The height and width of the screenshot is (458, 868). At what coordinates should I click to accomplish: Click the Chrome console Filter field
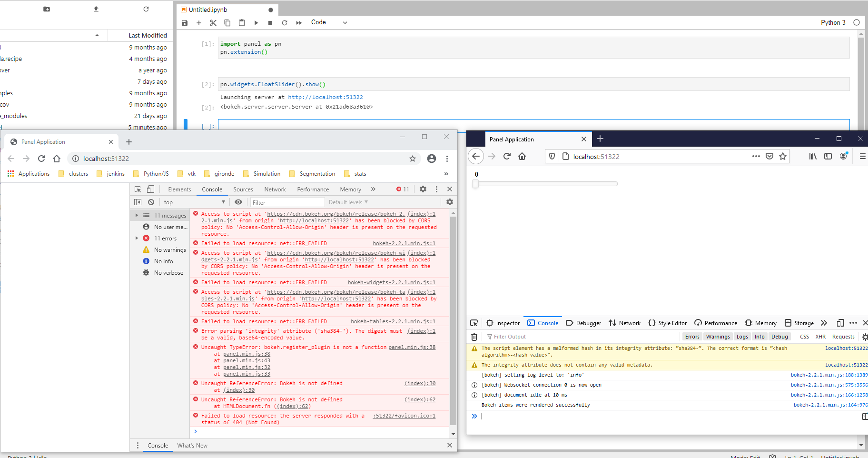(287, 202)
